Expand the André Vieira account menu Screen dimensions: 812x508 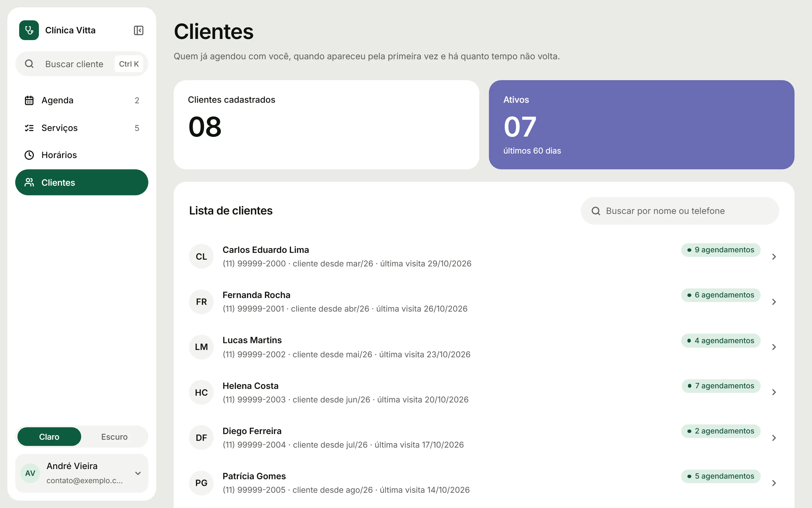(138, 473)
